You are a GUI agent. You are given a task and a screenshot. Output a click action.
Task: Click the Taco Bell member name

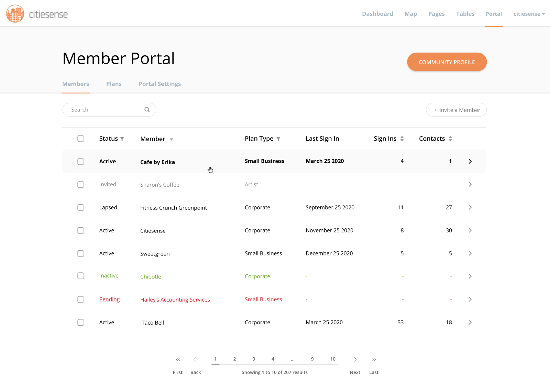[x=153, y=323]
